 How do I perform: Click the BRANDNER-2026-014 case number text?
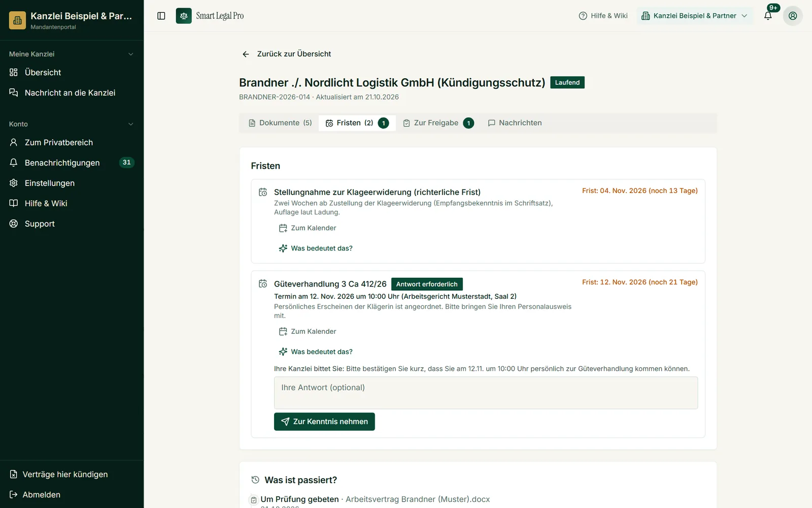(275, 97)
